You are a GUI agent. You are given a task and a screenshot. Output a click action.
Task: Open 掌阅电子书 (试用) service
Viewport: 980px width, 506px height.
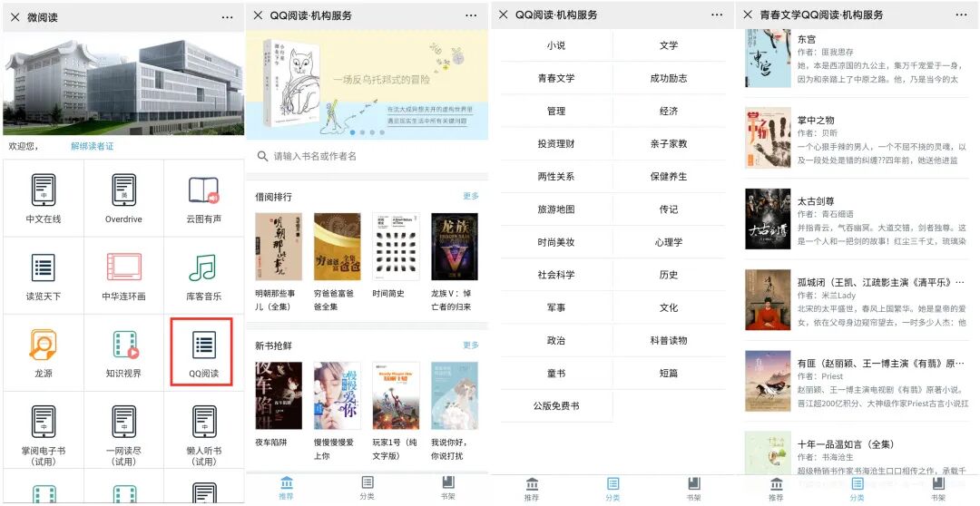pyautogui.click(x=44, y=431)
